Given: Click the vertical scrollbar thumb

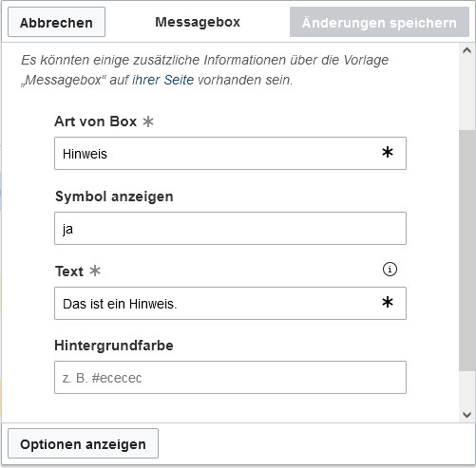Looking at the screenshot, I should point(466,250).
